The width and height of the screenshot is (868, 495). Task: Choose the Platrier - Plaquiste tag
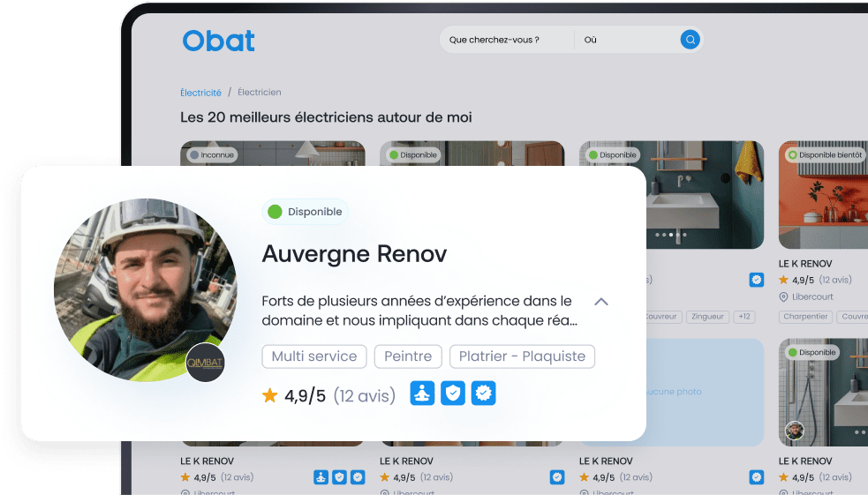(523, 356)
